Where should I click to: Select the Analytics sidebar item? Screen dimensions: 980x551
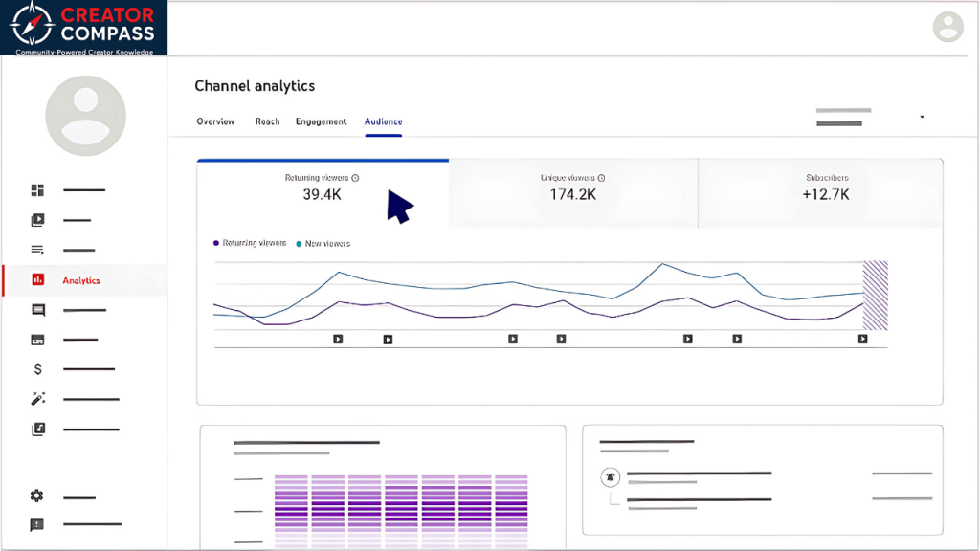80,280
